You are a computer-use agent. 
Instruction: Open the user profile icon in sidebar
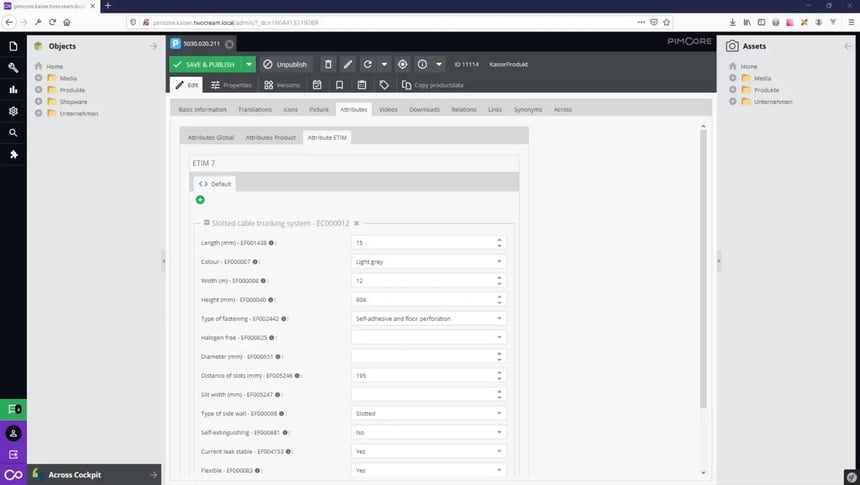click(x=13, y=433)
